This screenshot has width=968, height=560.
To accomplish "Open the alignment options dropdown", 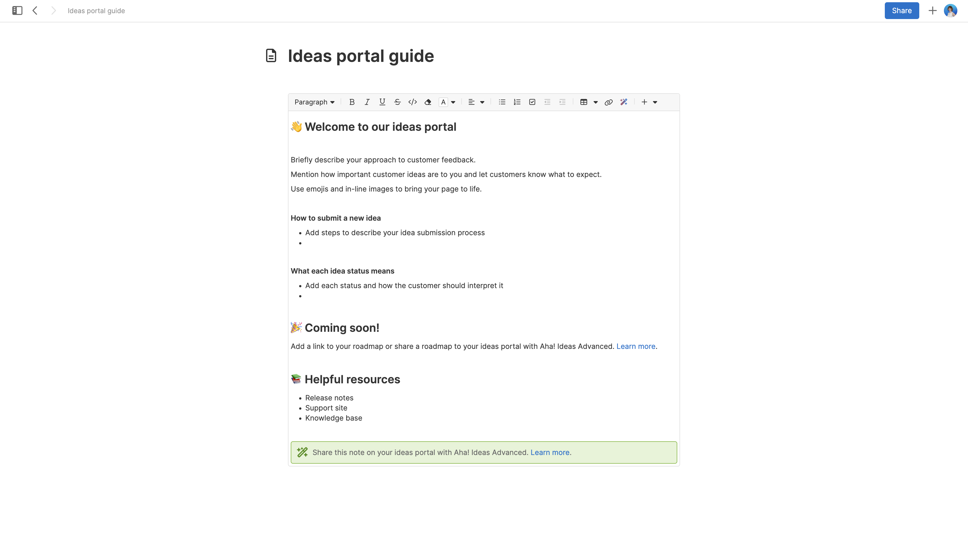I will click(483, 102).
